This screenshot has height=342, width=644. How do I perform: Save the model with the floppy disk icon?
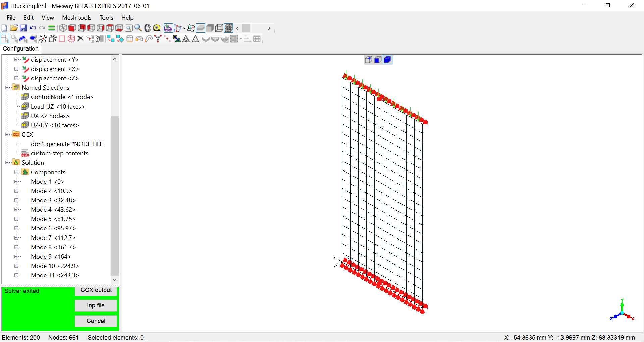(x=23, y=28)
